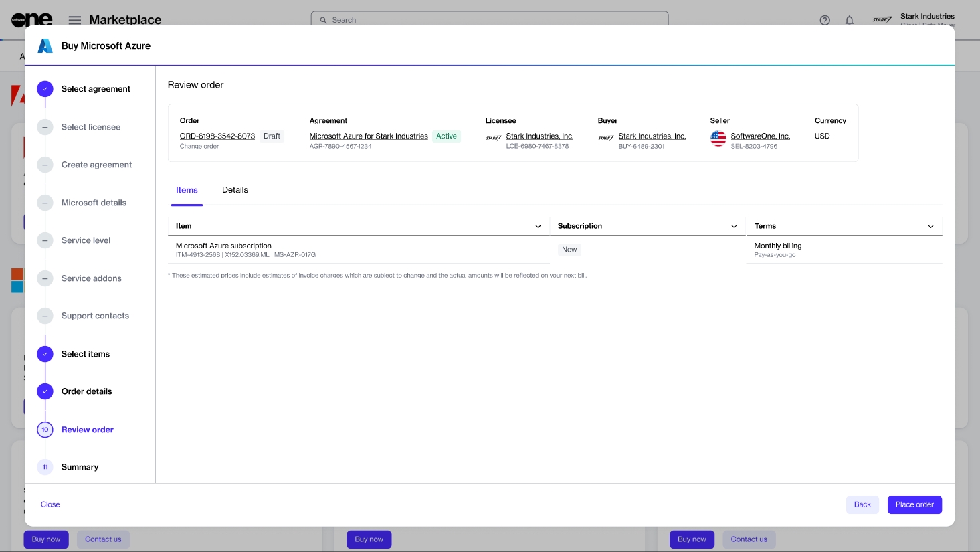Open Microsoft Azure for Stark Industries agreement link
The height and width of the screenshot is (552, 980).
[x=368, y=136]
